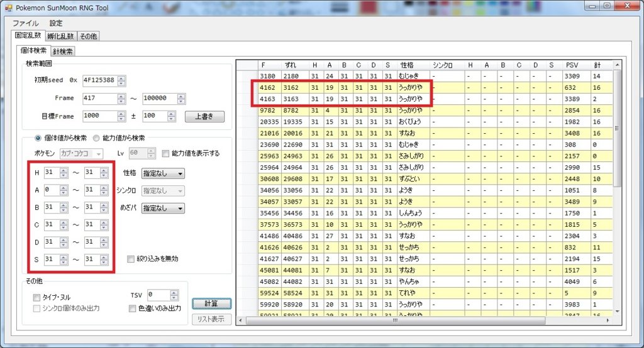Click the H minimum IV stepper

pyautogui.click(x=64, y=172)
